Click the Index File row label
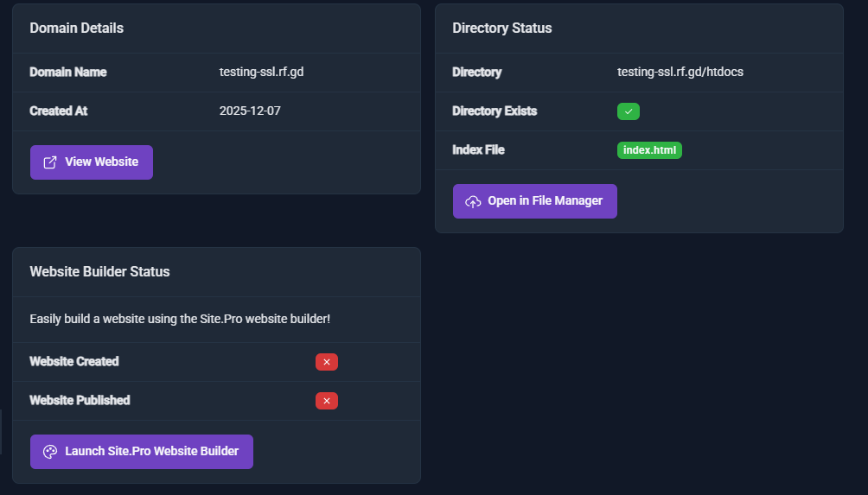 [x=478, y=150]
